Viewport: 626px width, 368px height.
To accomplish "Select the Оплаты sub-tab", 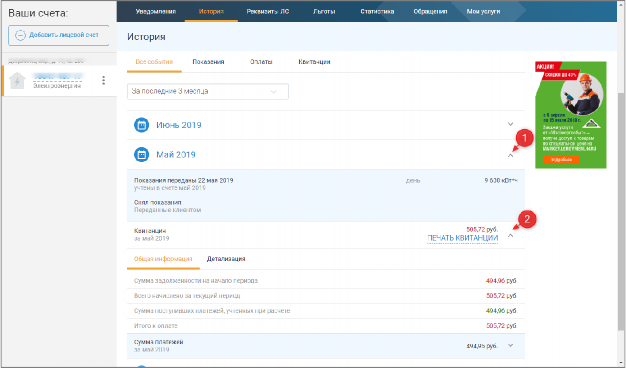I will pos(261,62).
